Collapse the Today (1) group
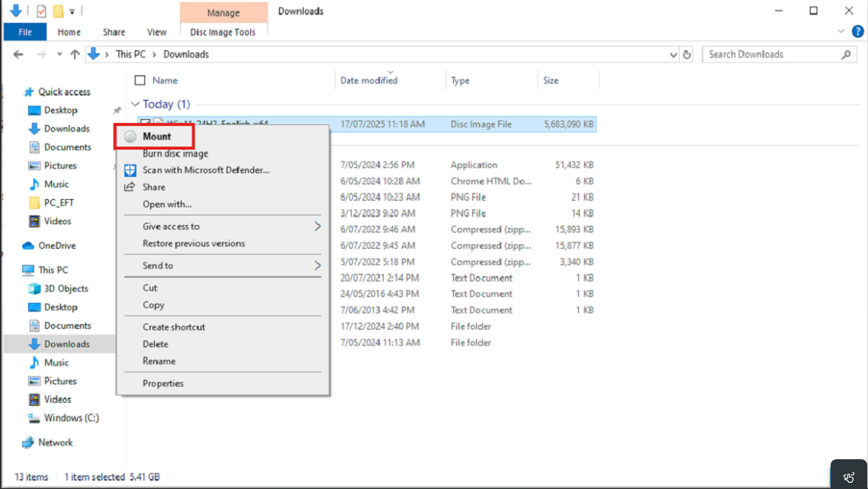Viewport: 868px width, 489px height. [x=135, y=104]
